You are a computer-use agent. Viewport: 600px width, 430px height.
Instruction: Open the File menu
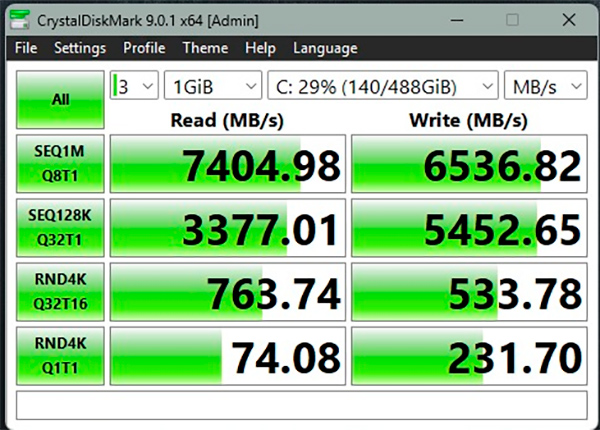(x=26, y=48)
